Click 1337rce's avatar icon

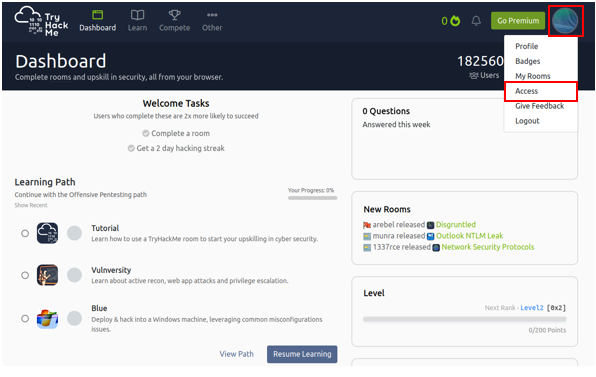367,248
